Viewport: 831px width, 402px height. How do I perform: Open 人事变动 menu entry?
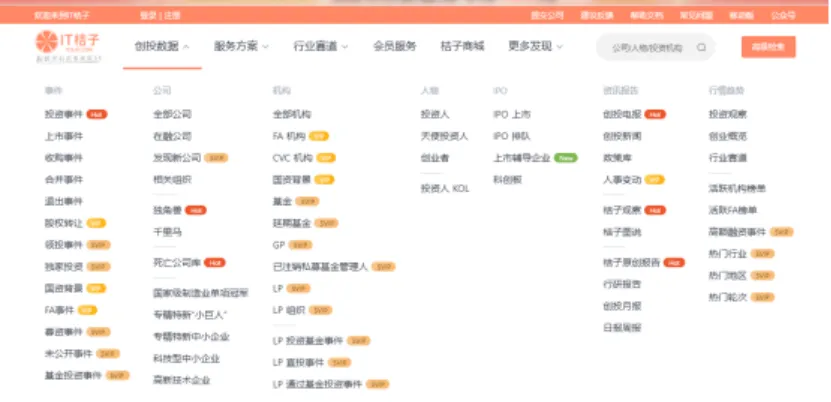point(622,180)
